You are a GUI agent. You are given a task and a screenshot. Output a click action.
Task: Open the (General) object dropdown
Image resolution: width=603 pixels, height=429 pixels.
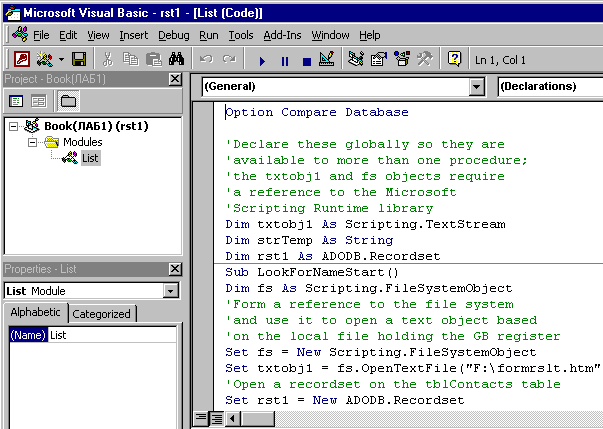(476, 87)
